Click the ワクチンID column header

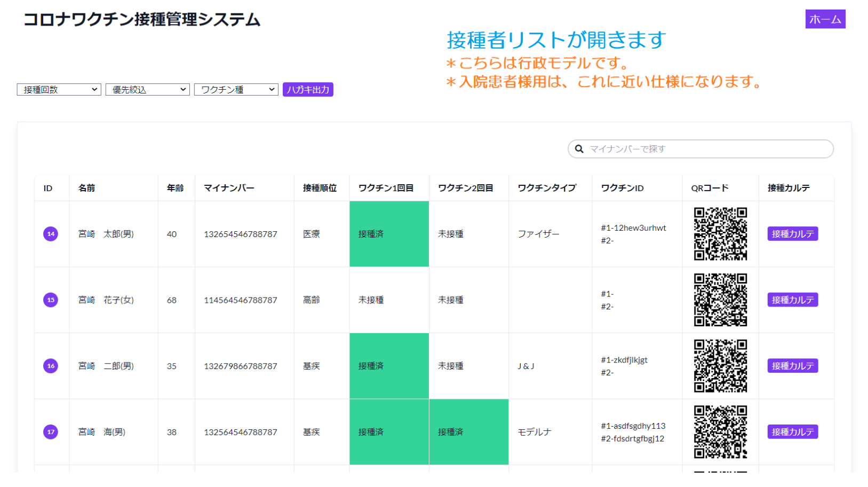(622, 188)
